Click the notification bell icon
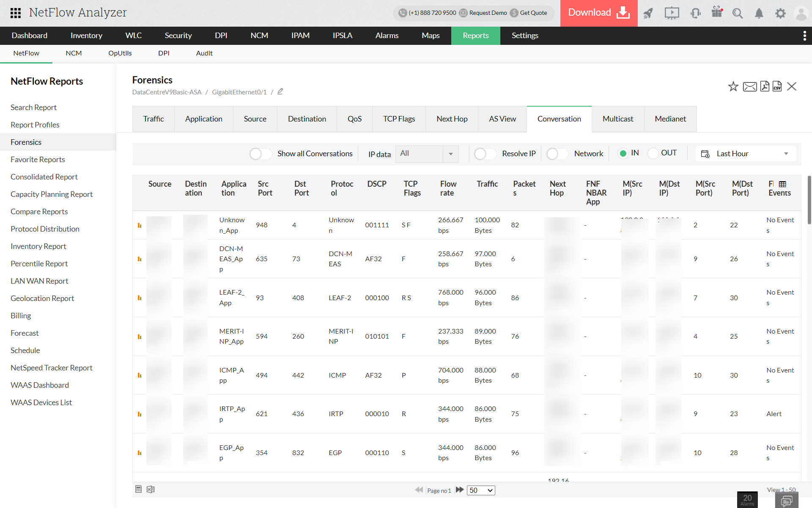This screenshot has width=812, height=508. pyautogui.click(x=759, y=13)
